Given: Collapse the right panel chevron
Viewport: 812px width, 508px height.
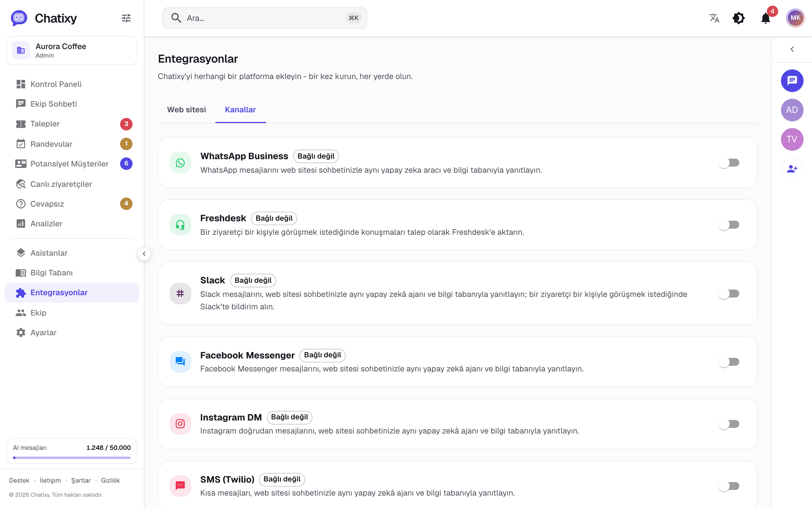Looking at the screenshot, I should coord(792,49).
